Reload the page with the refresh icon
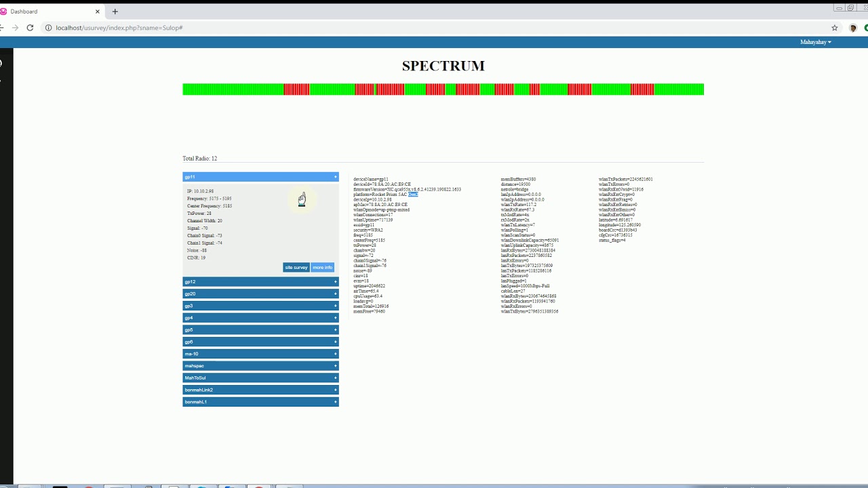This screenshot has width=868, height=488. pyautogui.click(x=30, y=28)
